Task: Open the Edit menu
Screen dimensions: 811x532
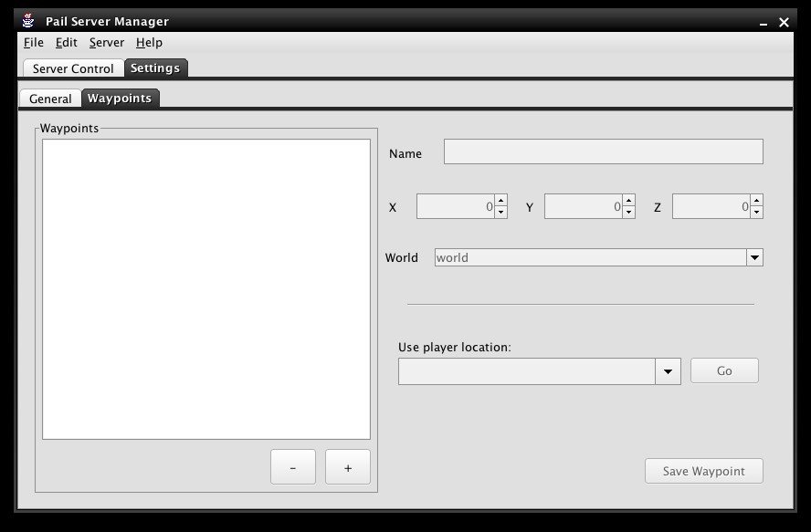Action: point(67,42)
